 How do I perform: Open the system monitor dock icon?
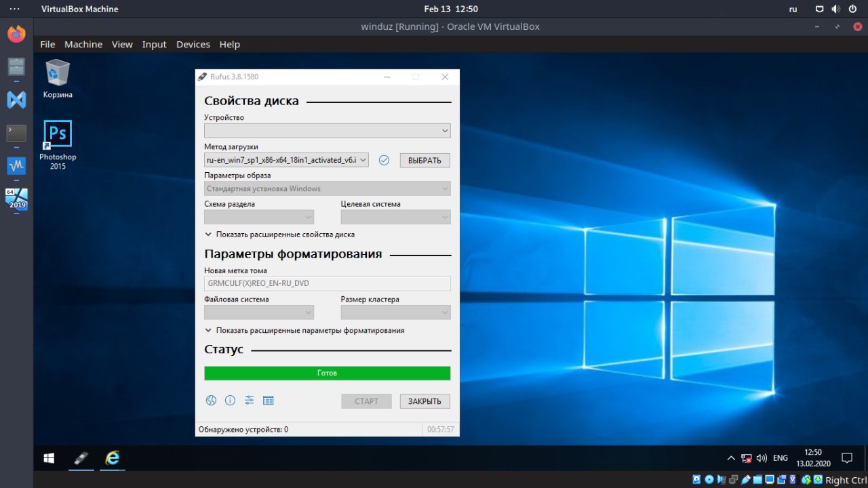[16, 165]
